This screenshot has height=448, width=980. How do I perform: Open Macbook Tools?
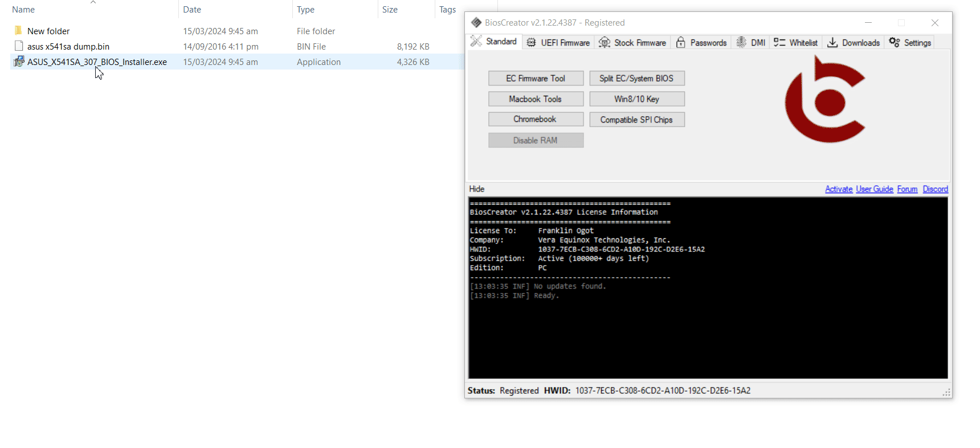536,99
